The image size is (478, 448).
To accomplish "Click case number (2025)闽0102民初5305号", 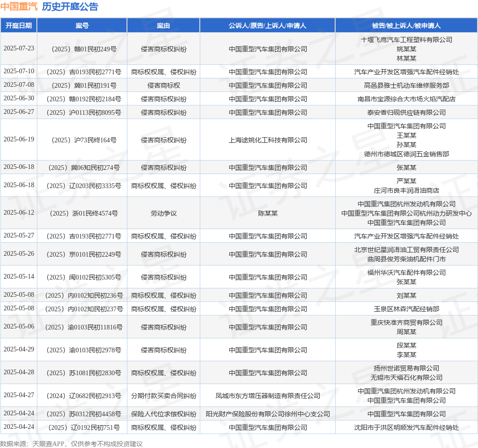I will tap(82, 277).
